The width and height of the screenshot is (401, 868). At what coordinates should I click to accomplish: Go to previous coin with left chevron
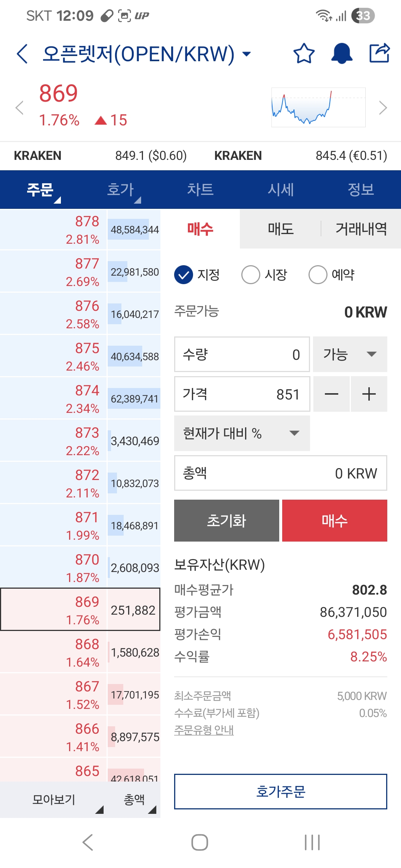[x=19, y=108]
